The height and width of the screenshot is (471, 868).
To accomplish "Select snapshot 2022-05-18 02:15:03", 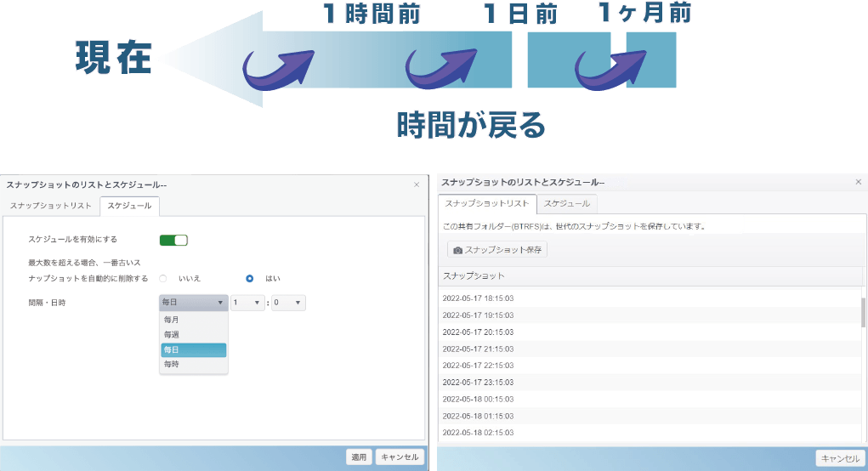I will (650, 433).
